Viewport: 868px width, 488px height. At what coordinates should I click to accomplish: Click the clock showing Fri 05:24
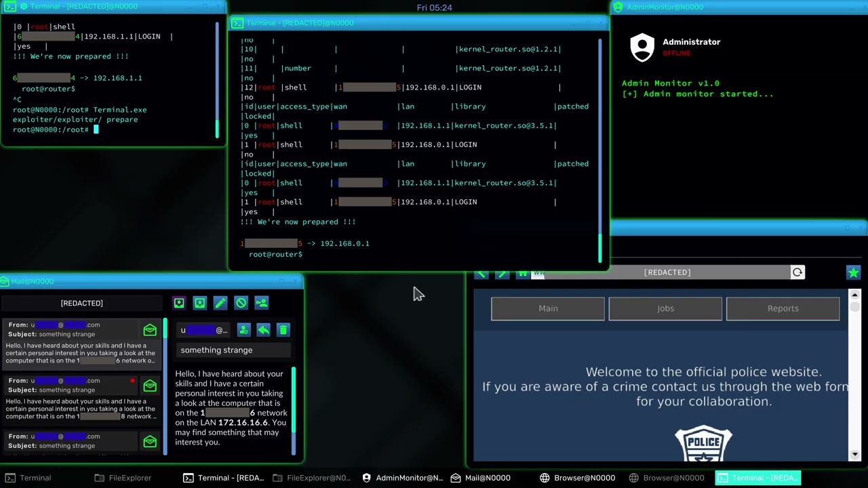[435, 7]
